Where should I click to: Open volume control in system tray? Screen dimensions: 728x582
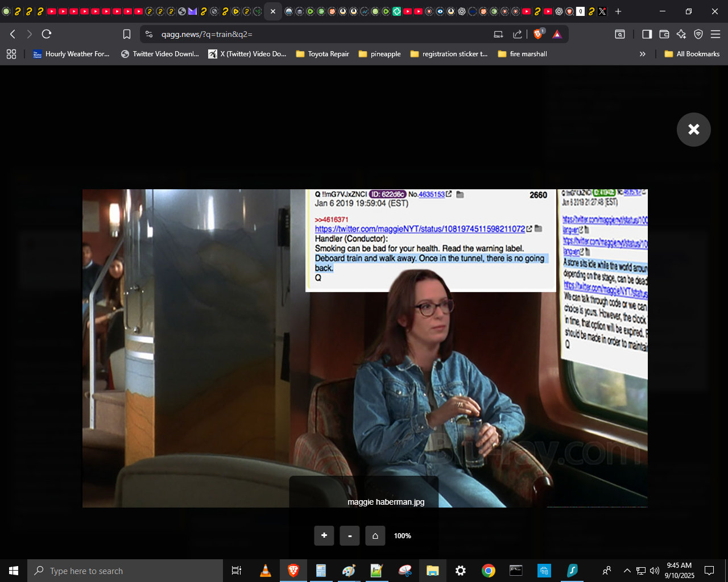[655, 571]
